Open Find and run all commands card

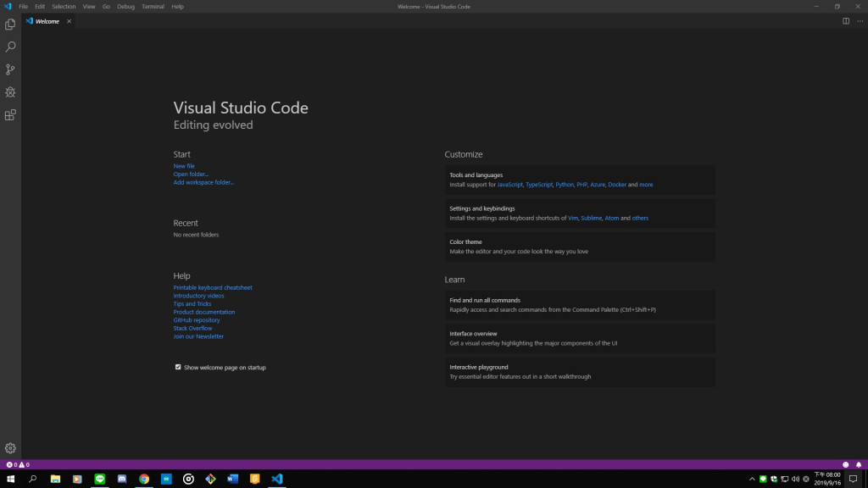coord(580,305)
